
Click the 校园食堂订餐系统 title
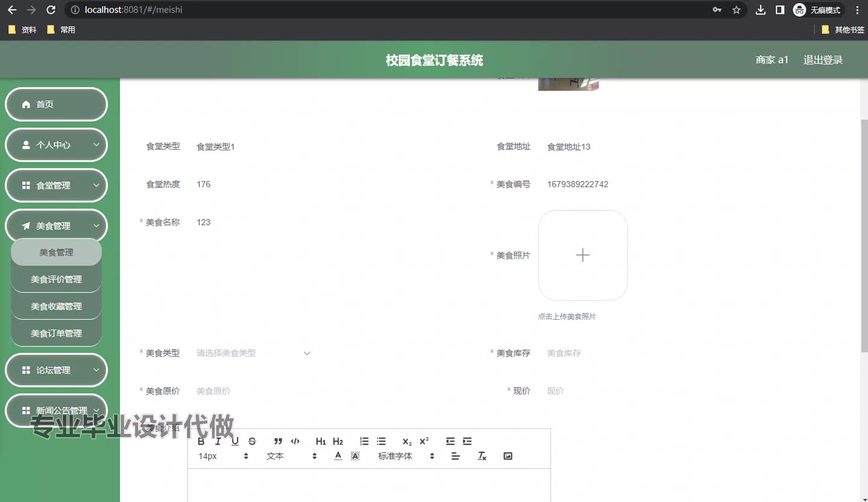(x=434, y=60)
